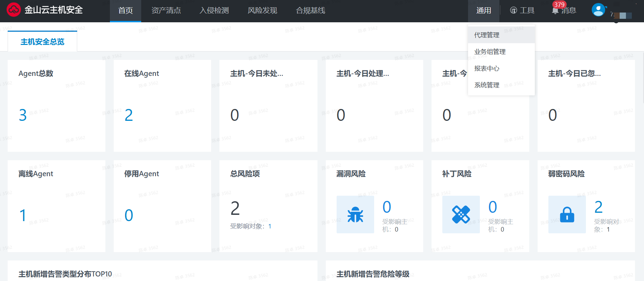The width and height of the screenshot is (644, 281).
Task: Click the user avatar icon
Action: pos(598,10)
